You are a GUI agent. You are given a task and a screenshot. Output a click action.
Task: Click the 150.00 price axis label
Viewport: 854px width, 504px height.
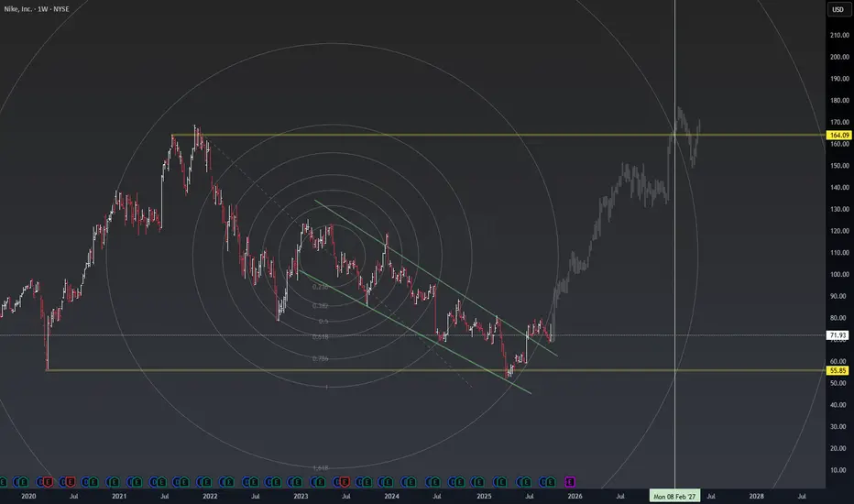click(839, 166)
